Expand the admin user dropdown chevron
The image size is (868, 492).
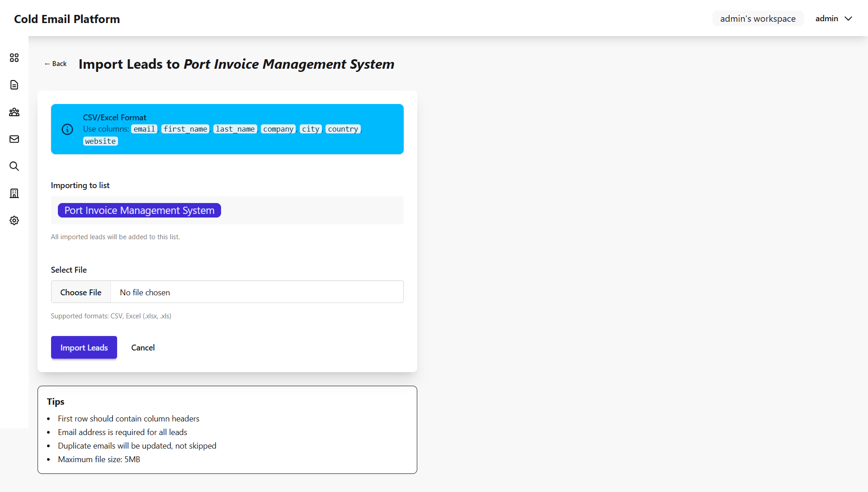click(849, 19)
